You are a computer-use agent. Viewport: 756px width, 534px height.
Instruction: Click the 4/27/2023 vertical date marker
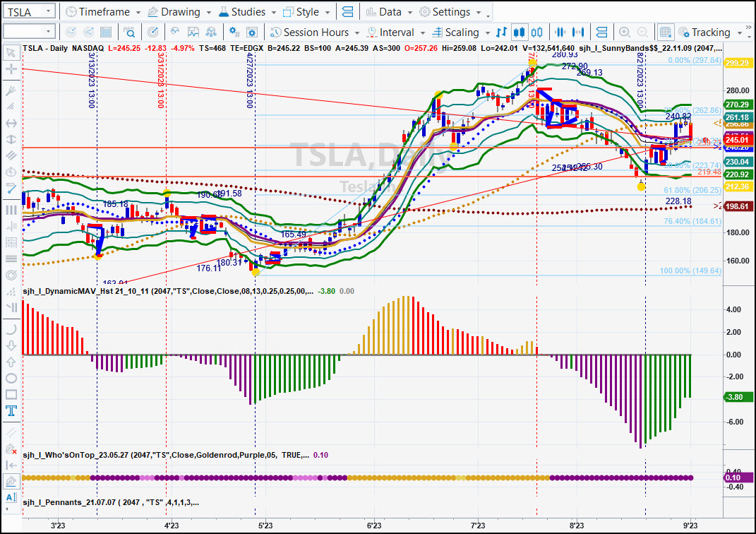[250, 80]
